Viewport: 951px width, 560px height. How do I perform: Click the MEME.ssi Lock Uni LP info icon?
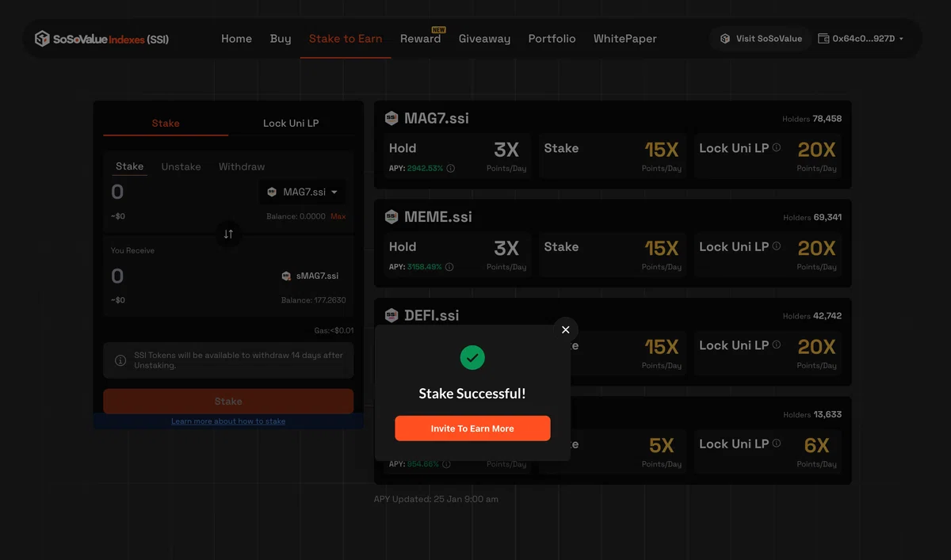point(777,246)
